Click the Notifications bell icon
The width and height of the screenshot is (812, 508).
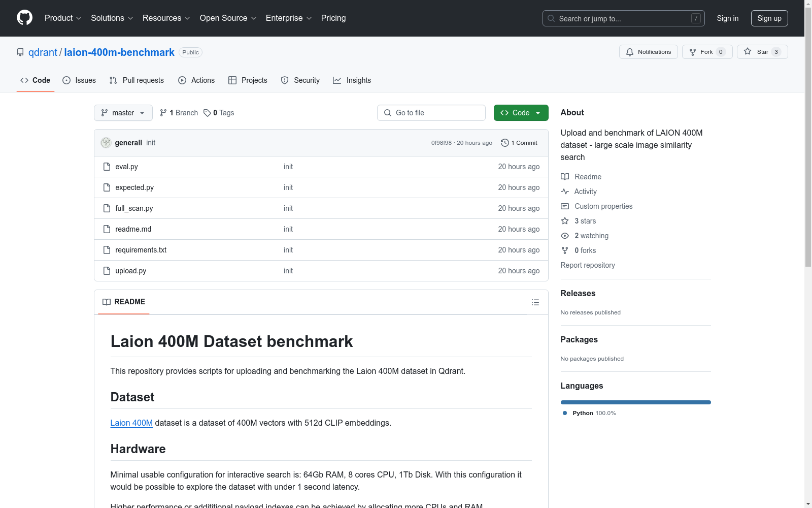coord(630,52)
